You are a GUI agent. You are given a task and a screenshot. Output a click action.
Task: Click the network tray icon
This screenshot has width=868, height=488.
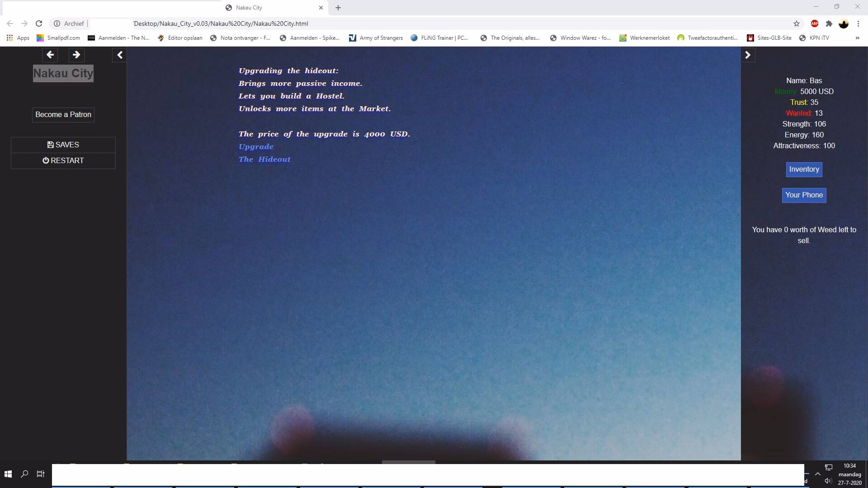tap(829, 467)
